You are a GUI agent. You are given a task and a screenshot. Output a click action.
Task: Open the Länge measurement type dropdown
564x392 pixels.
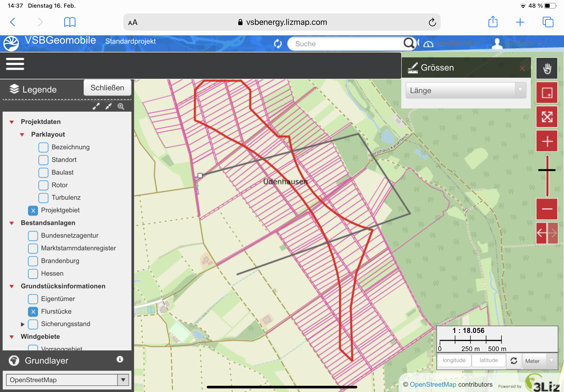click(x=466, y=90)
